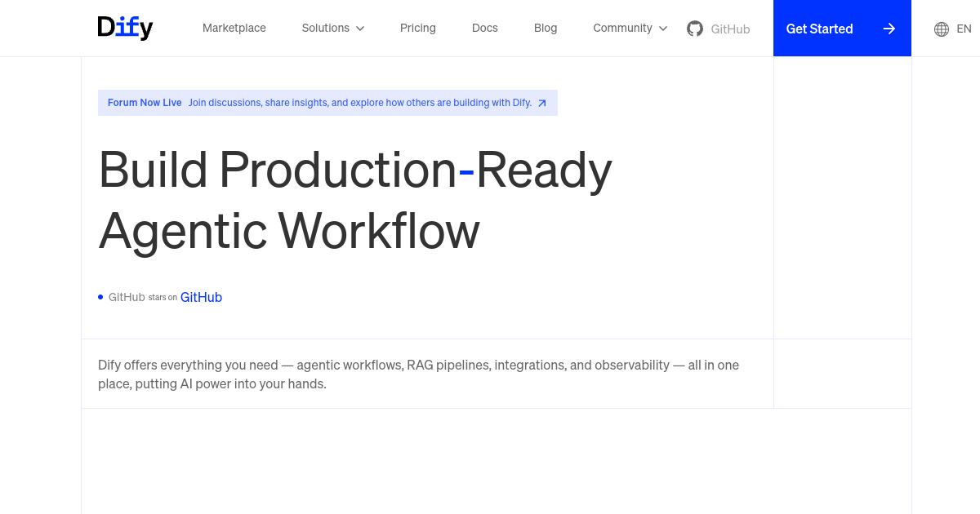Image resolution: width=980 pixels, height=514 pixels.
Task: Click the arrow icon in Get Started
Action: click(889, 29)
